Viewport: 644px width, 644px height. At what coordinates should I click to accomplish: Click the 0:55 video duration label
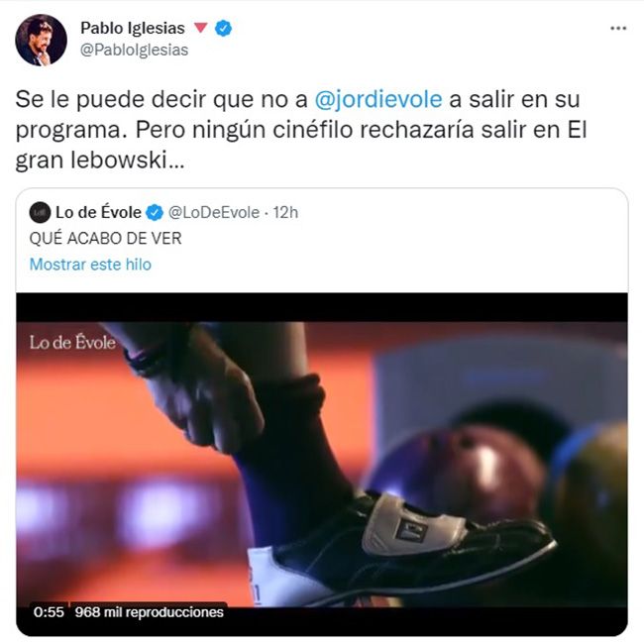[49, 612]
